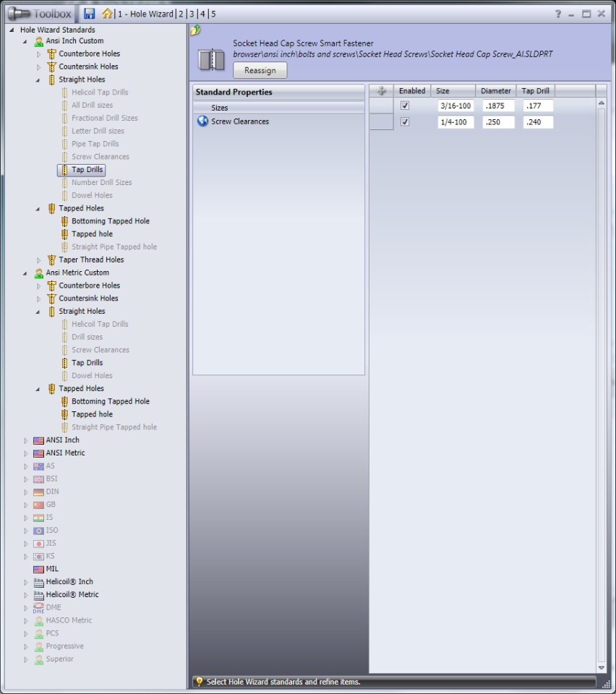
Task: Click the Ansi Metric Custom user icon
Action: pyautogui.click(x=39, y=273)
